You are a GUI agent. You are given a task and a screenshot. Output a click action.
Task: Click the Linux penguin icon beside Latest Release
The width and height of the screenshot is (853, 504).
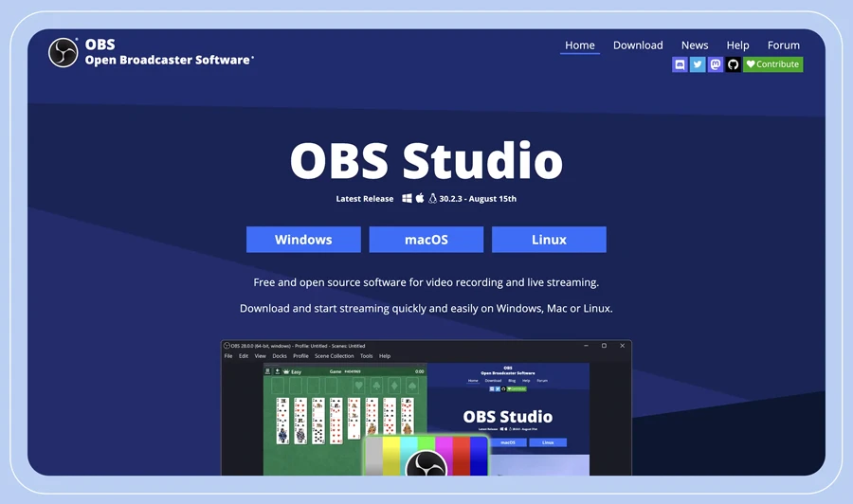point(432,199)
